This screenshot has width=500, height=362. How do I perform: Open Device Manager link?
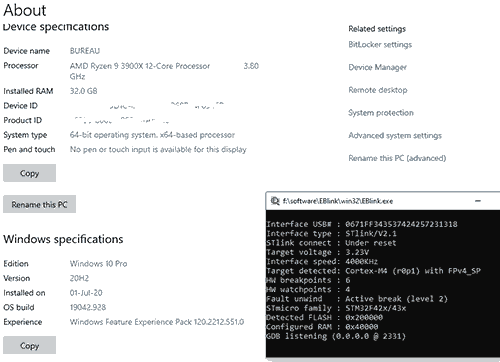click(x=377, y=67)
